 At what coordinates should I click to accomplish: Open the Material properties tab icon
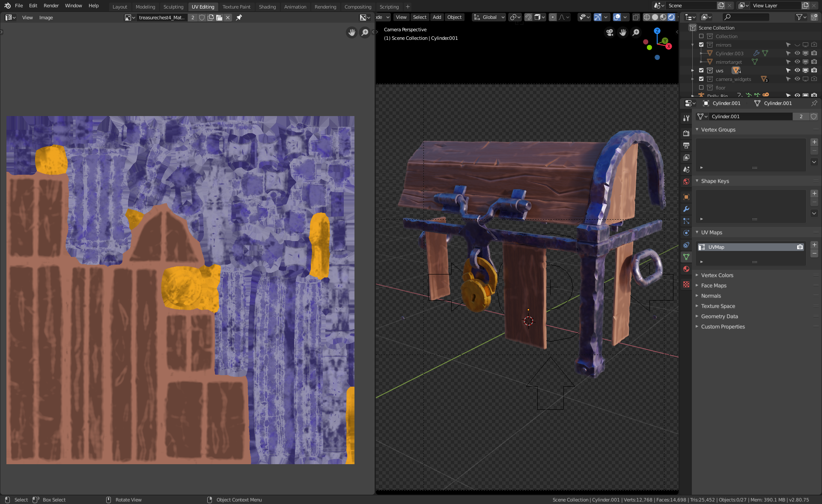click(686, 269)
